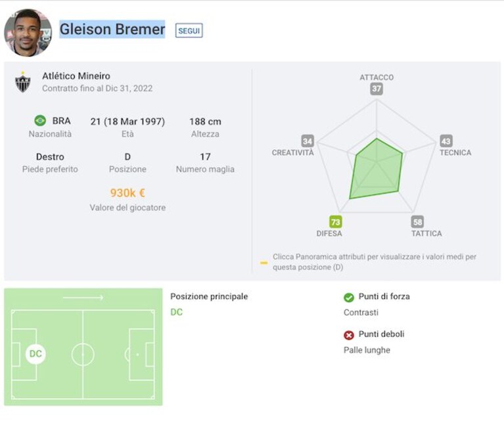
Task: Click the DIFESA 73 green badge
Action: pos(336,222)
